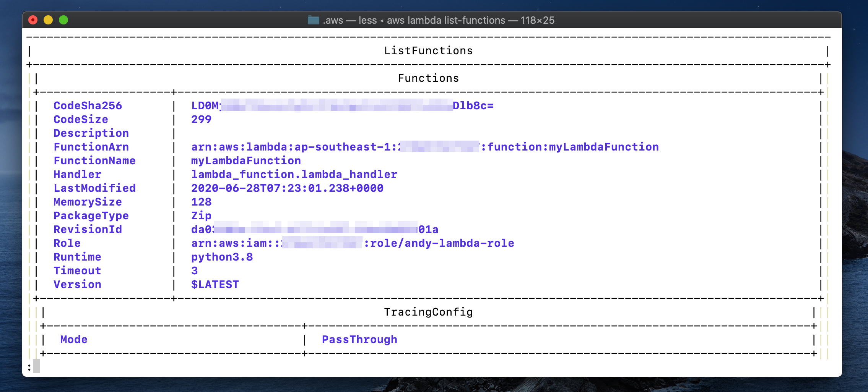Viewport: 868px width, 392px height.
Task: Click the less pager prompt cursor
Action: [36, 366]
